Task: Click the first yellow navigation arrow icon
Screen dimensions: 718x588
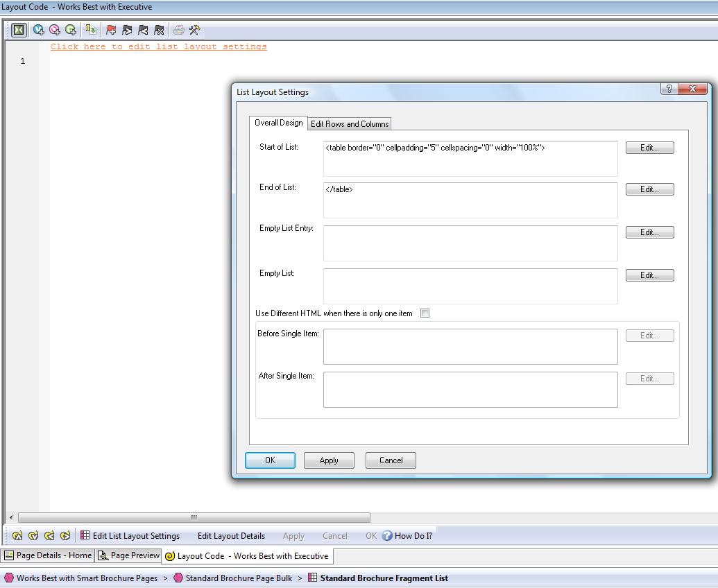Action: (x=17, y=535)
